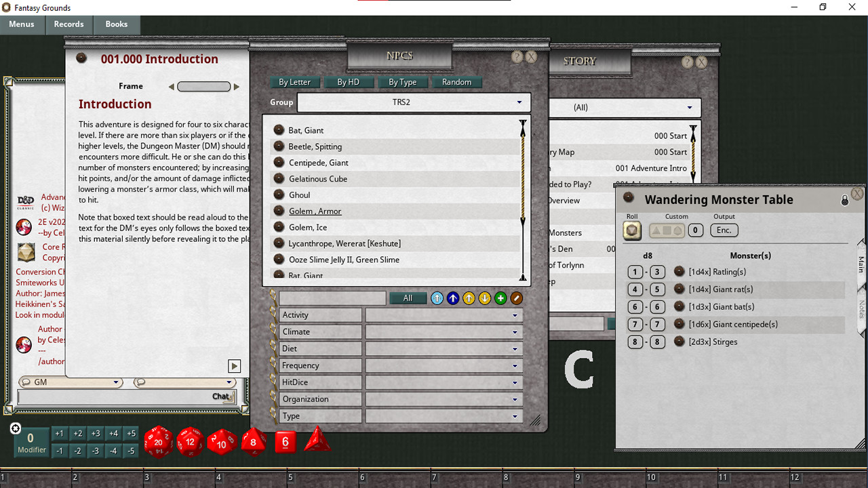Roll the d20 die in the dice tray
The image size is (868, 488).
coord(158,442)
